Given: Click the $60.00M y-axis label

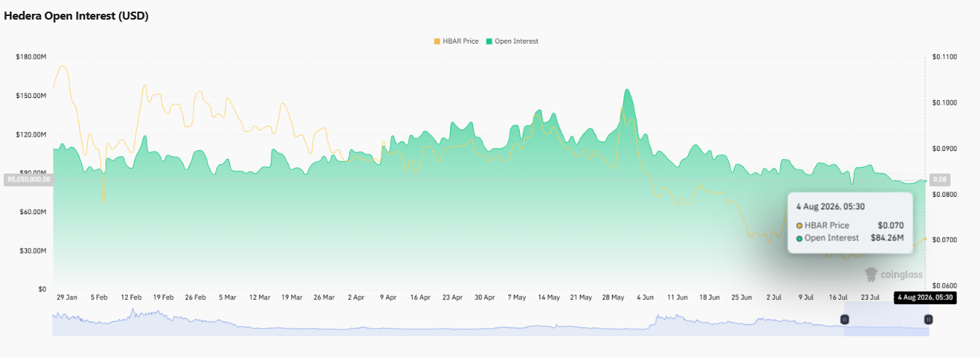Looking at the screenshot, I should [33, 212].
